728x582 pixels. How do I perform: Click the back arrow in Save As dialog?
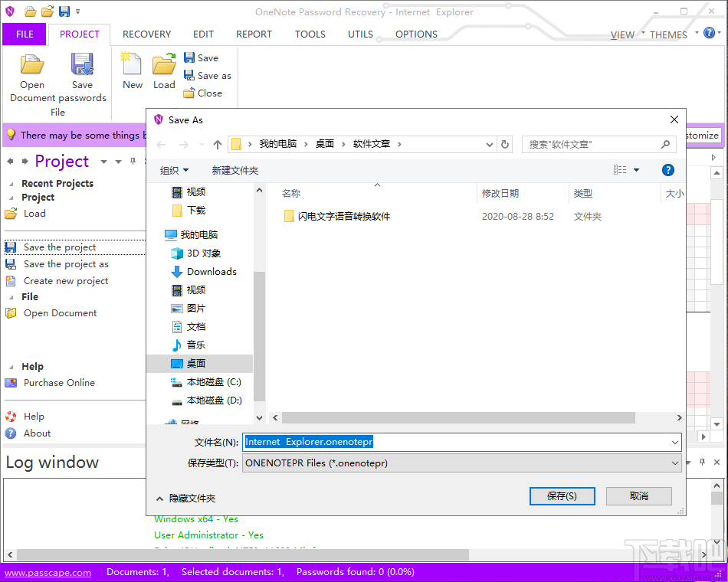click(161, 143)
